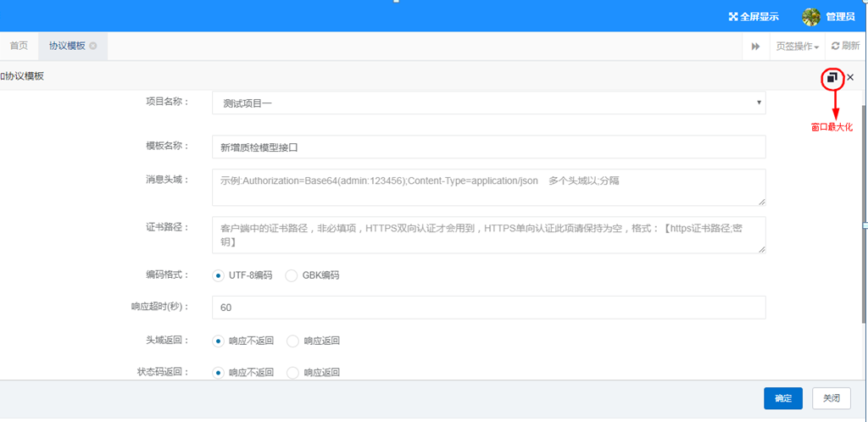Click the double-arrow tab scroll icon
Screen dimensions: 868x422
pos(755,47)
